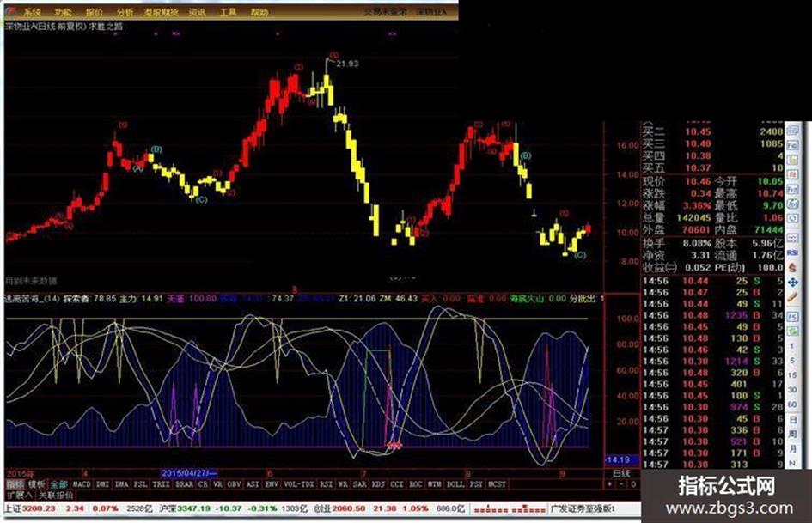The height and width of the screenshot is (523, 812).
Task: Click the 关联报价 button
Action: tap(56, 495)
